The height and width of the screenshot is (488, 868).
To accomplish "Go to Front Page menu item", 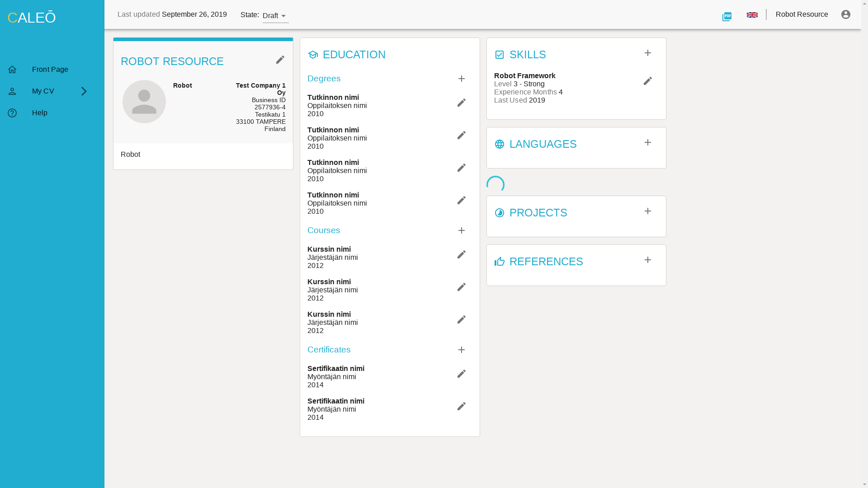I will coord(50,70).
